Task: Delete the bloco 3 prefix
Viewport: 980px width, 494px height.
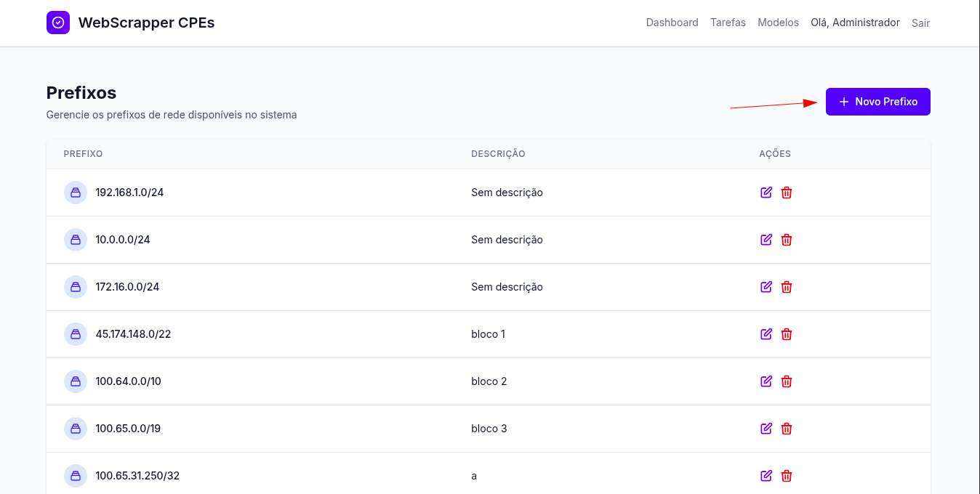Action: [x=786, y=429]
